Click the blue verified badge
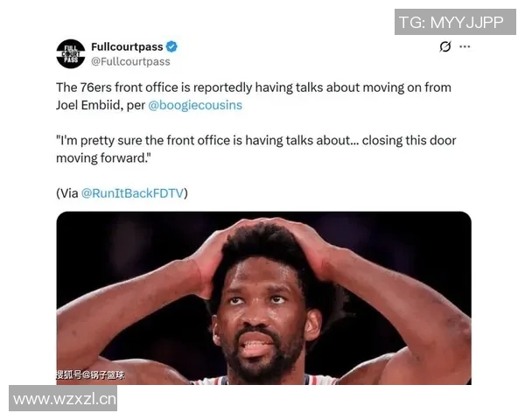 171,46
